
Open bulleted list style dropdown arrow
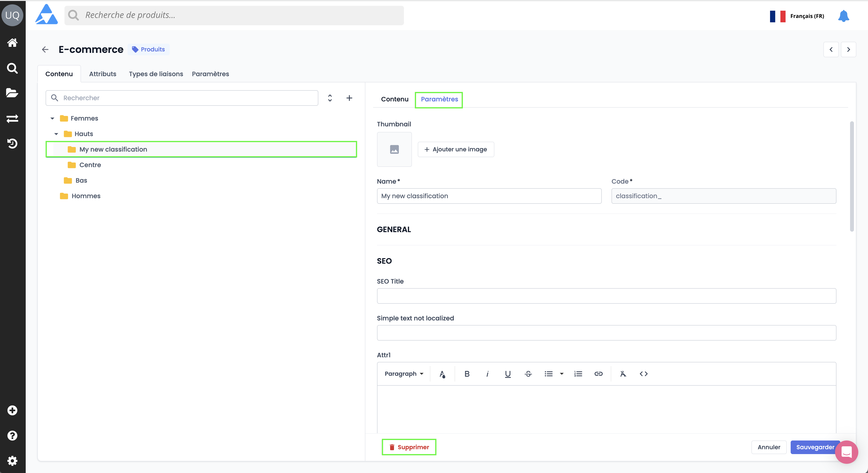point(562,374)
